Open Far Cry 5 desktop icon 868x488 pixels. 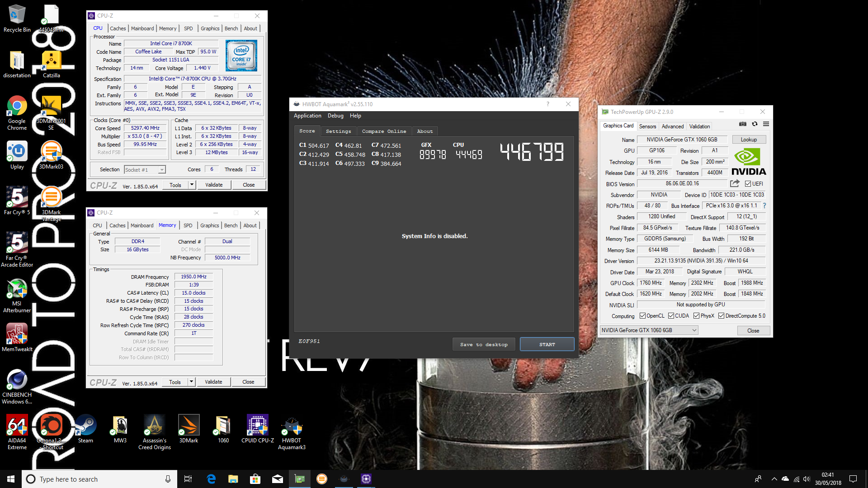(17, 201)
